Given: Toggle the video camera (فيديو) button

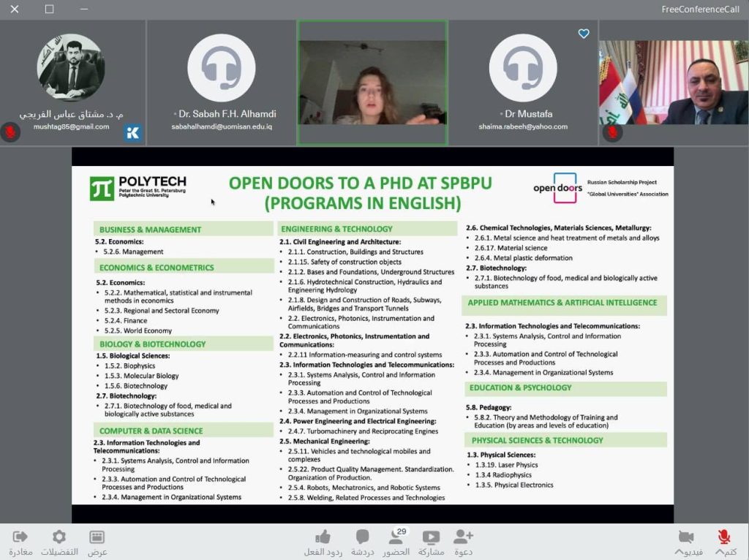Looking at the screenshot, I should tap(686, 537).
